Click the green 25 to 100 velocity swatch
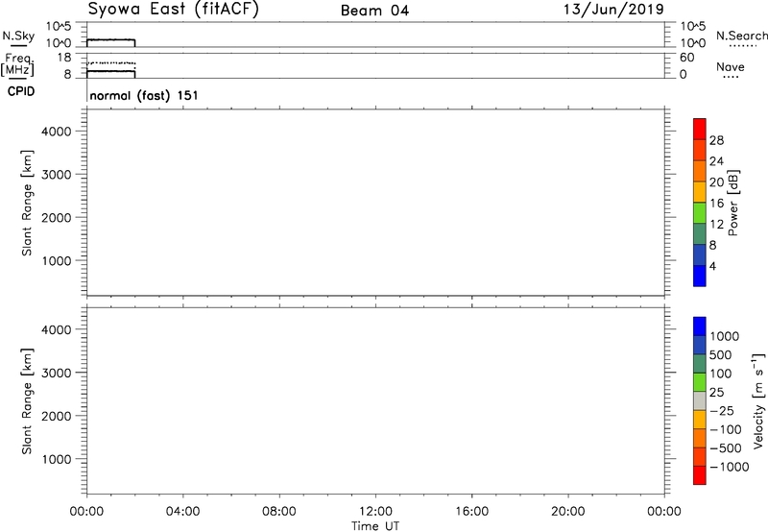 (700, 382)
